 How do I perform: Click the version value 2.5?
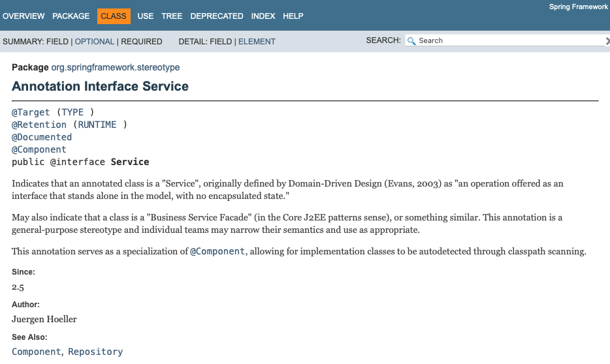(18, 287)
